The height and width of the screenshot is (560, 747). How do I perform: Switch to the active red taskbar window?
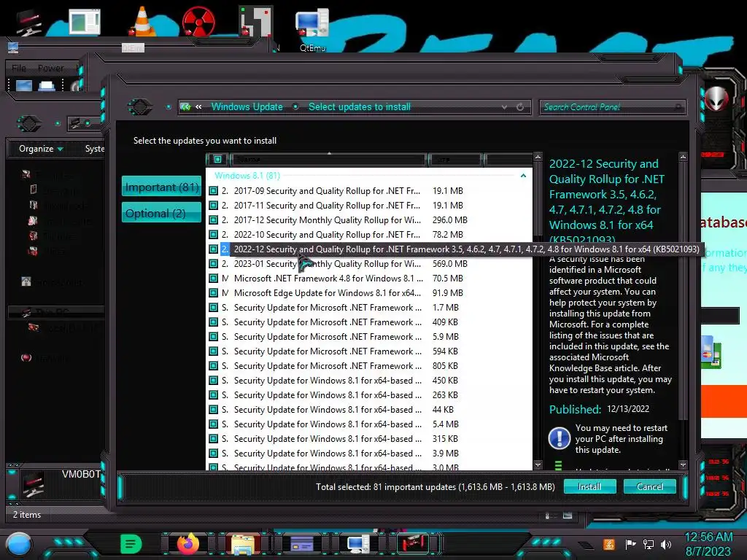tap(413, 543)
